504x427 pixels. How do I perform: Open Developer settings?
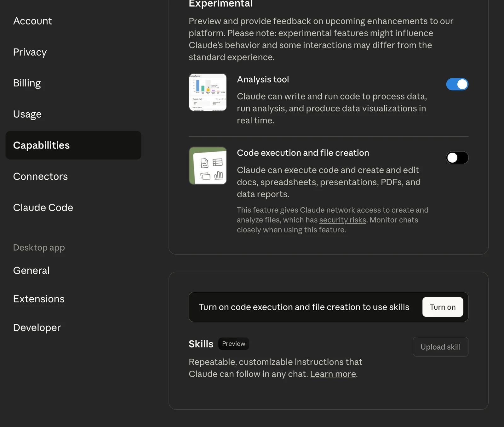(x=37, y=328)
